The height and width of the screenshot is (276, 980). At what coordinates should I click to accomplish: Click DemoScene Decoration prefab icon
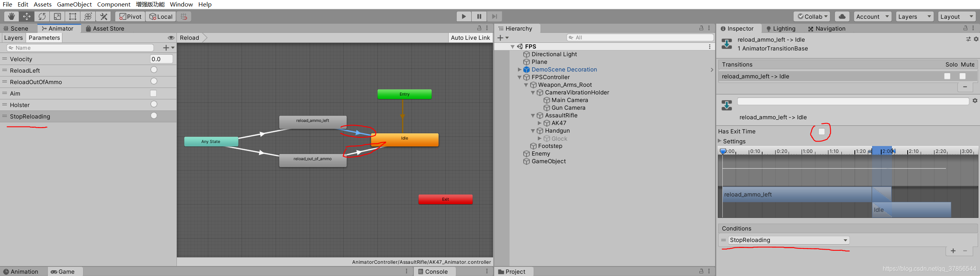point(527,70)
